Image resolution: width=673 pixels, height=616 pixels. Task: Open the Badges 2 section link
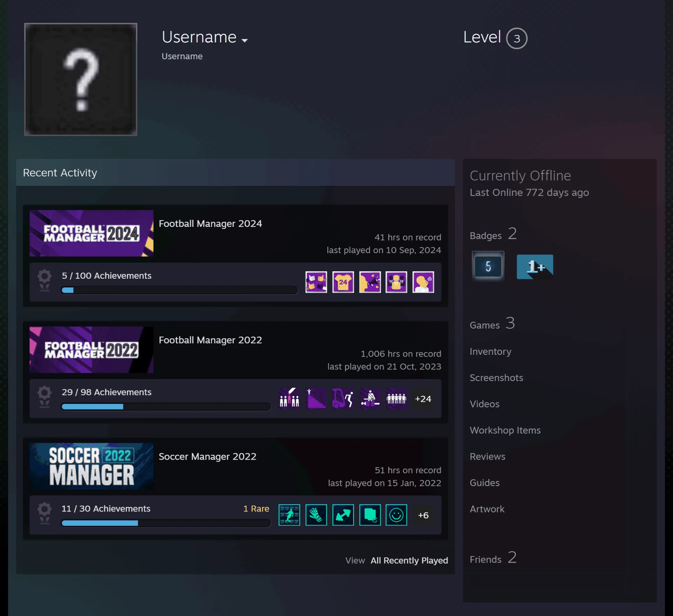tap(493, 234)
